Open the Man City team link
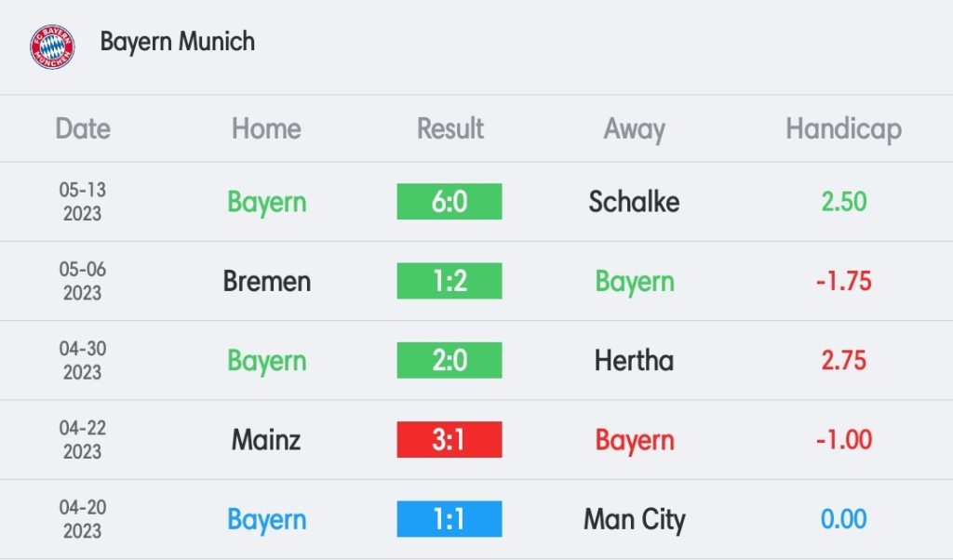The image size is (953, 560). coord(634,519)
